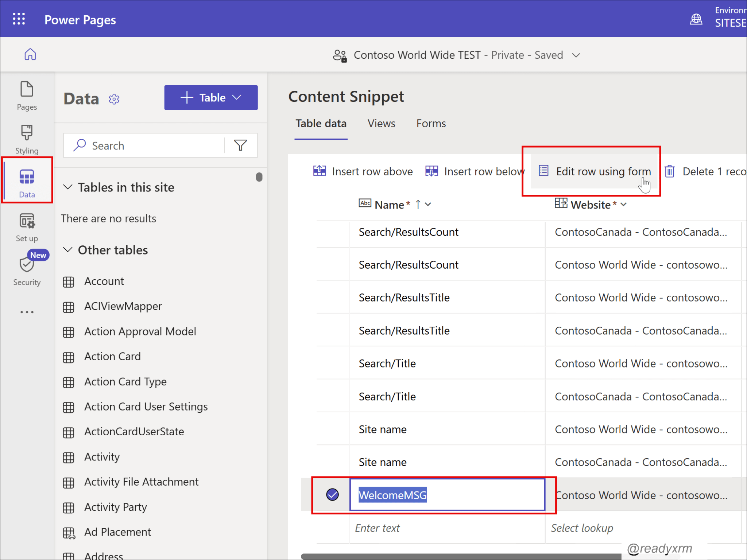This screenshot has height=560, width=747.
Task: Collapse the Other tables section
Action: click(x=68, y=250)
